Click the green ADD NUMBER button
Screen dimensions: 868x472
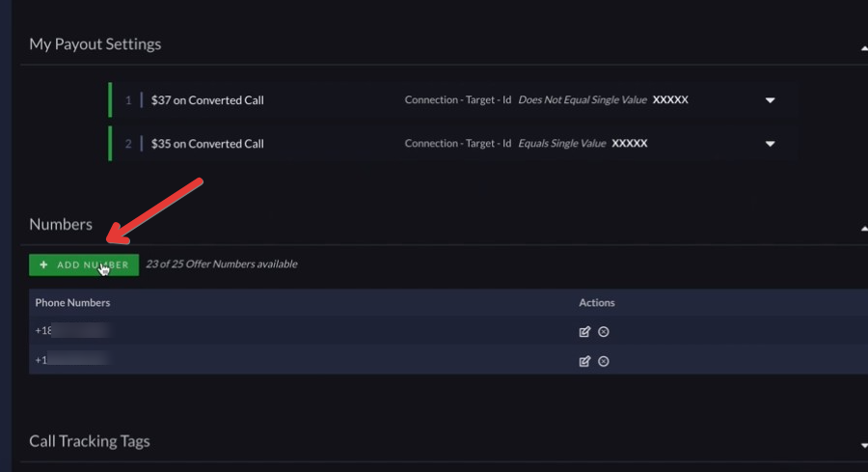[84, 264]
